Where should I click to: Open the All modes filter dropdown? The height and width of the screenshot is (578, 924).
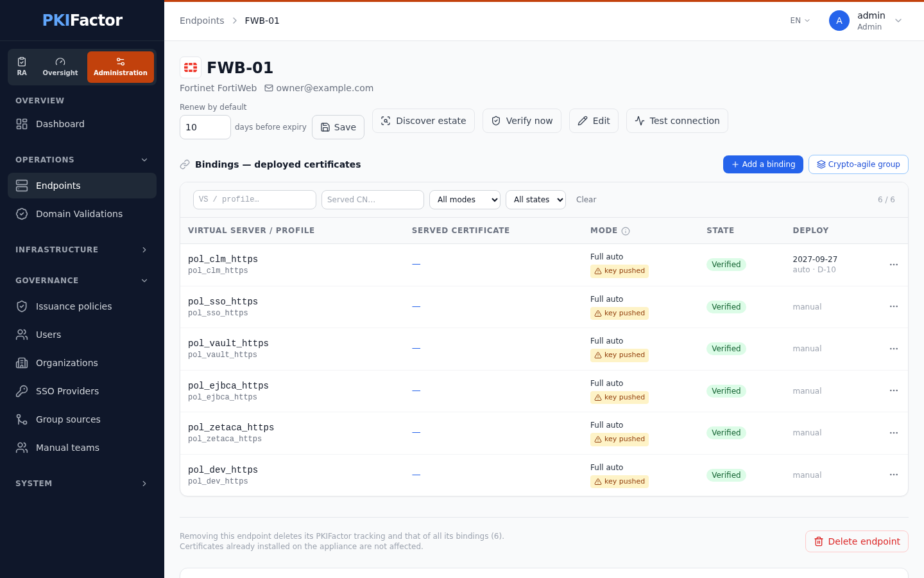click(x=465, y=200)
